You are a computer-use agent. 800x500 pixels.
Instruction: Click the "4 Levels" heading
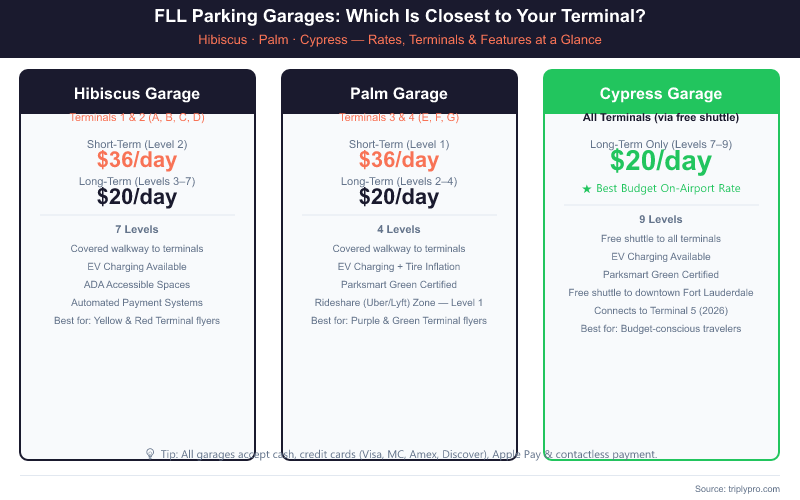[x=399, y=230]
